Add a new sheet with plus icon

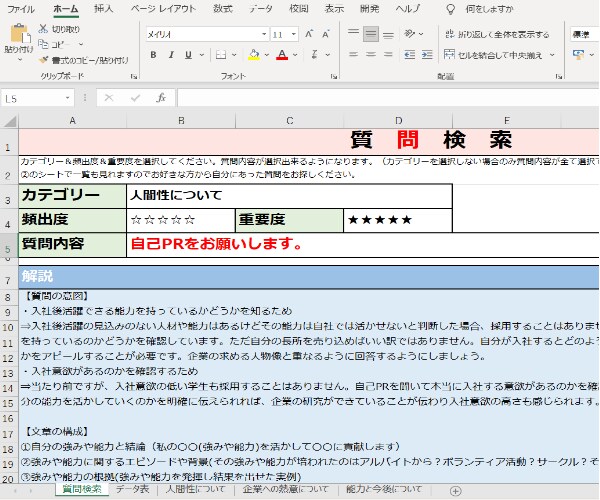[x=455, y=490]
